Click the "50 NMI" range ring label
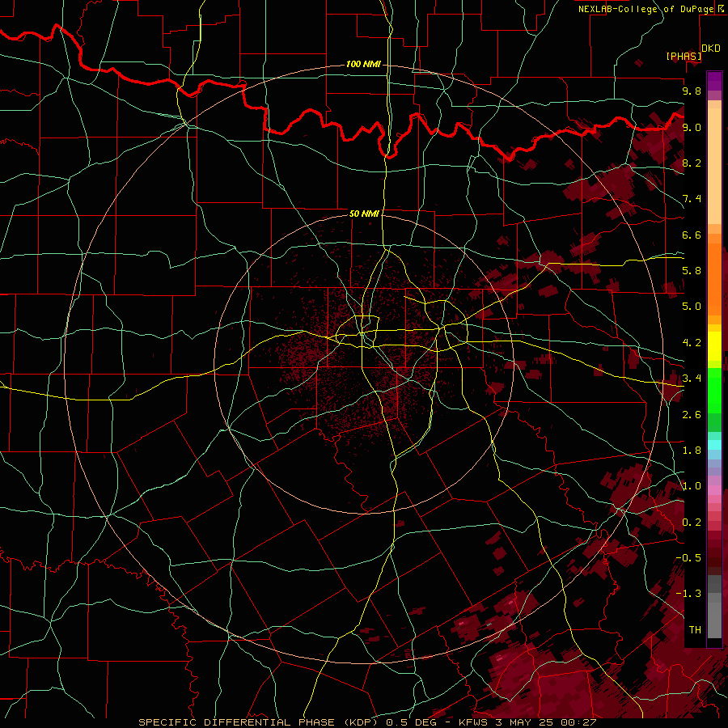This screenshot has height=728, width=728. point(364,214)
